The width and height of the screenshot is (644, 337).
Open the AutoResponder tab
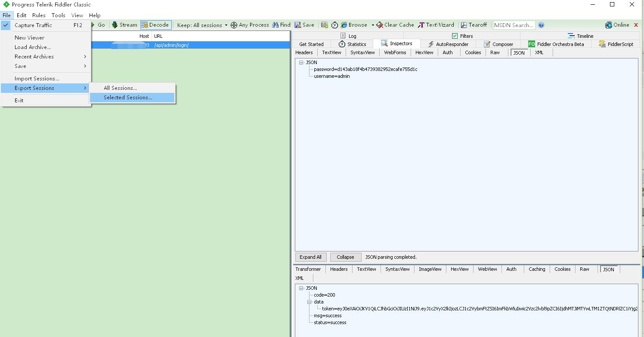coord(448,44)
